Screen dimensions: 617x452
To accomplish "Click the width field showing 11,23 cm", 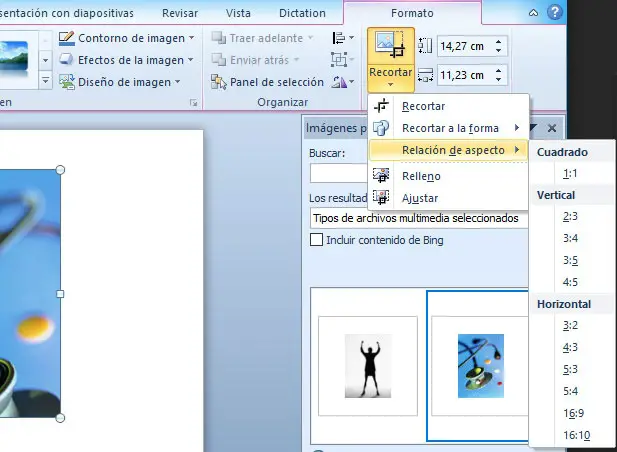I will tap(464, 75).
